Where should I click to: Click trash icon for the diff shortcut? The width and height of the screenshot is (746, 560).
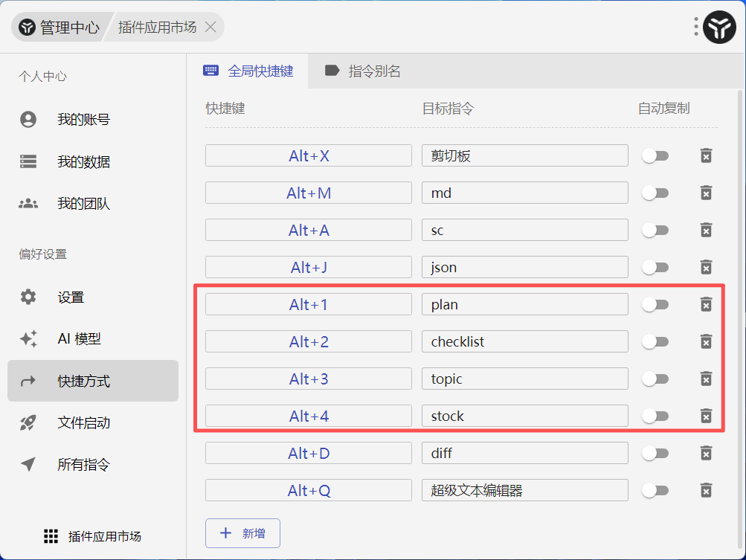(706, 453)
